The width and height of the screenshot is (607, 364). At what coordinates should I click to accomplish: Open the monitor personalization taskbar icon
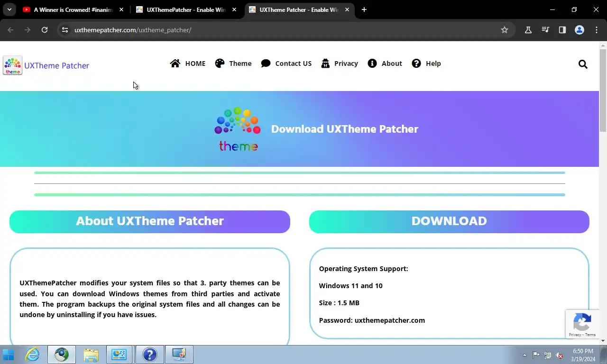point(179,355)
